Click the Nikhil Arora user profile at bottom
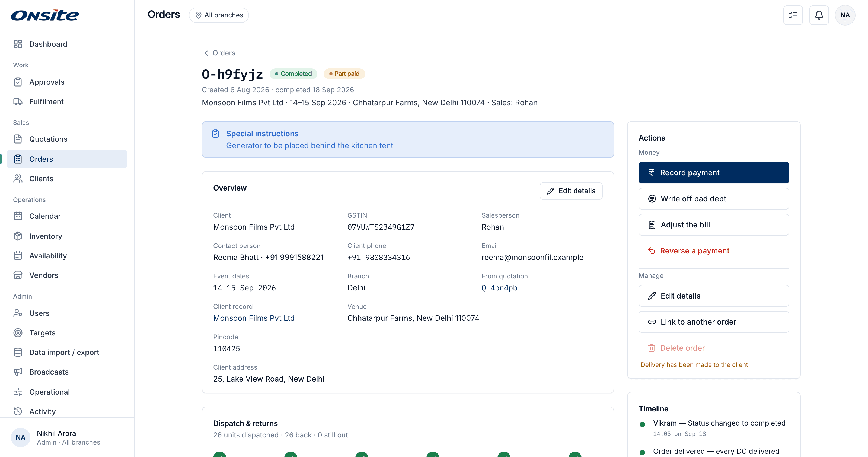 (67, 437)
